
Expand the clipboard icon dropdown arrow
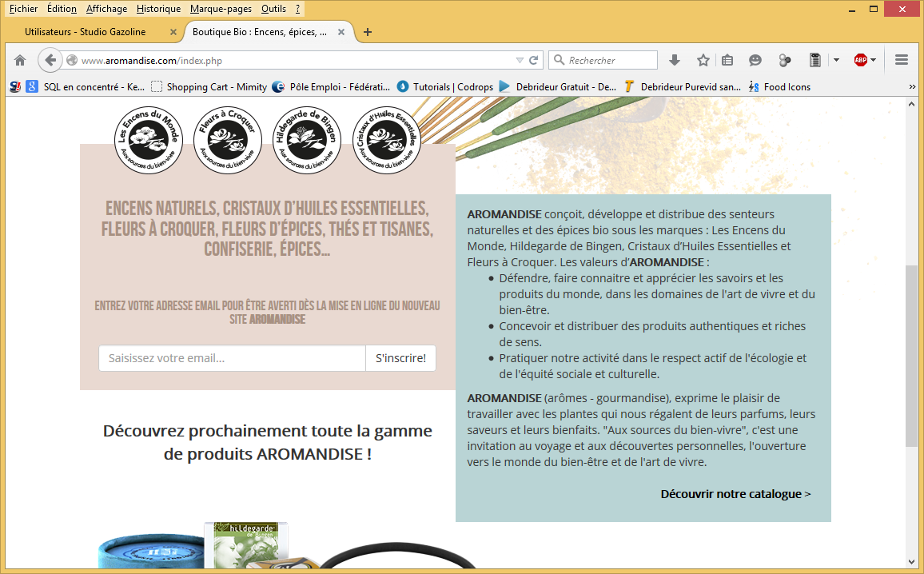click(836, 60)
